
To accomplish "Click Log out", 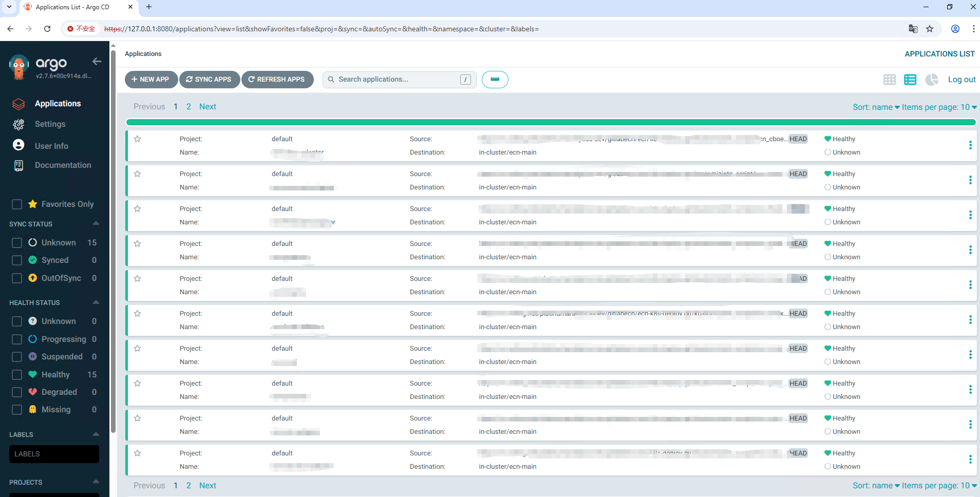I will coord(962,80).
